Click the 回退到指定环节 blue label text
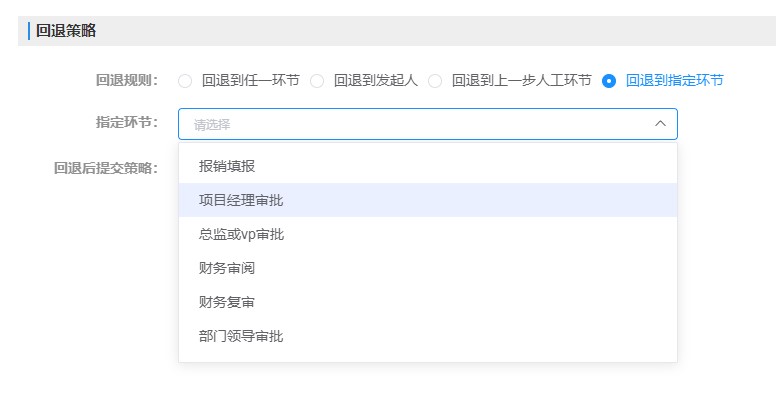 click(674, 81)
